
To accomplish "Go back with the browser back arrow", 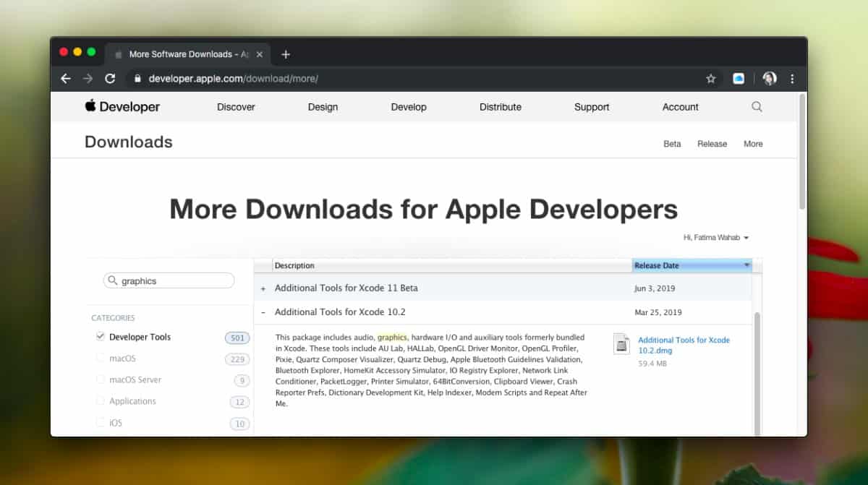I will coord(66,79).
